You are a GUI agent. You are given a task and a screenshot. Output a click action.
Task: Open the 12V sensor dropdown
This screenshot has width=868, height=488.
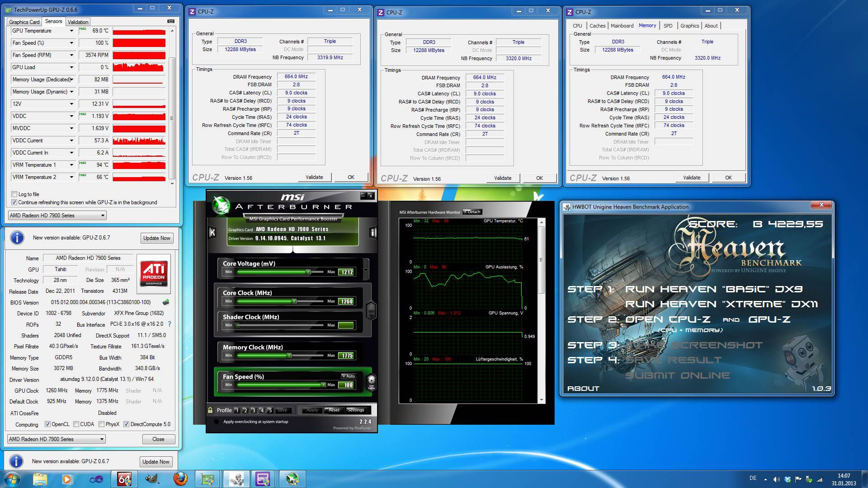[71, 104]
